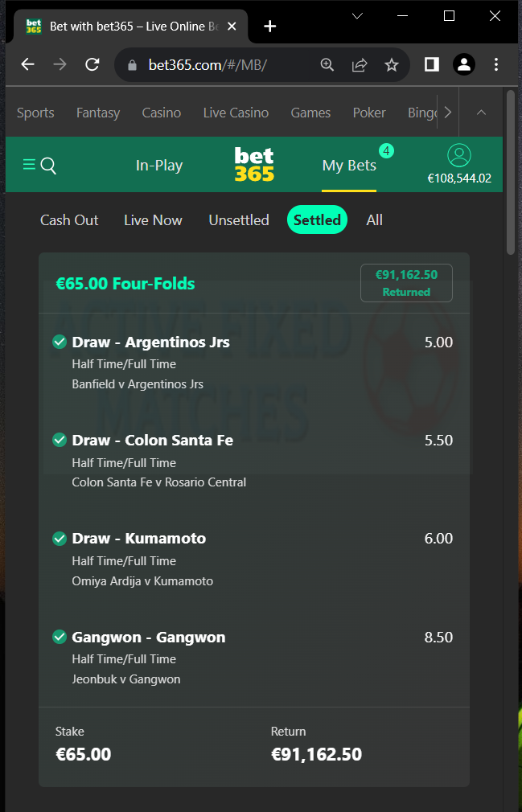Screen dimensions: 522x812
Task: Click the bet365 logo in header
Action: tap(253, 164)
